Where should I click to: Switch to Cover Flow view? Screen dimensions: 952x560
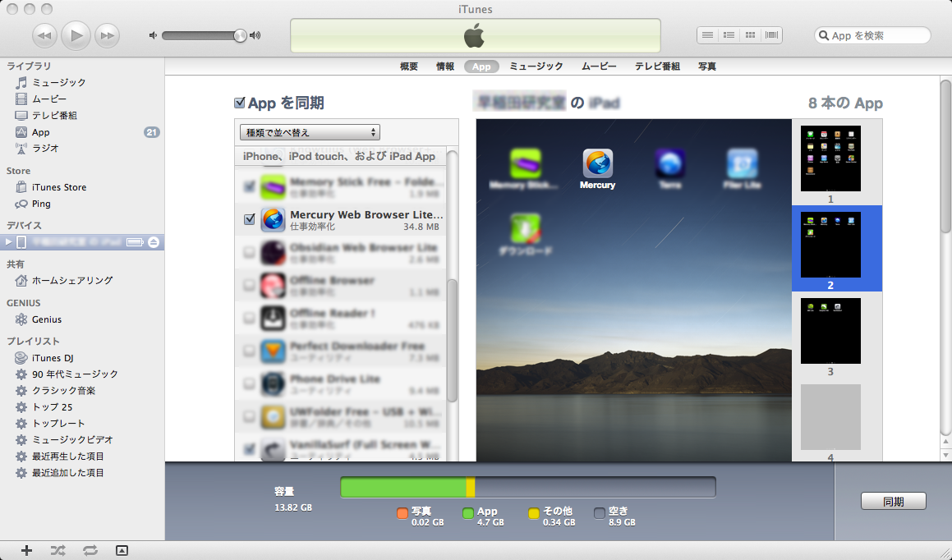[771, 35]
